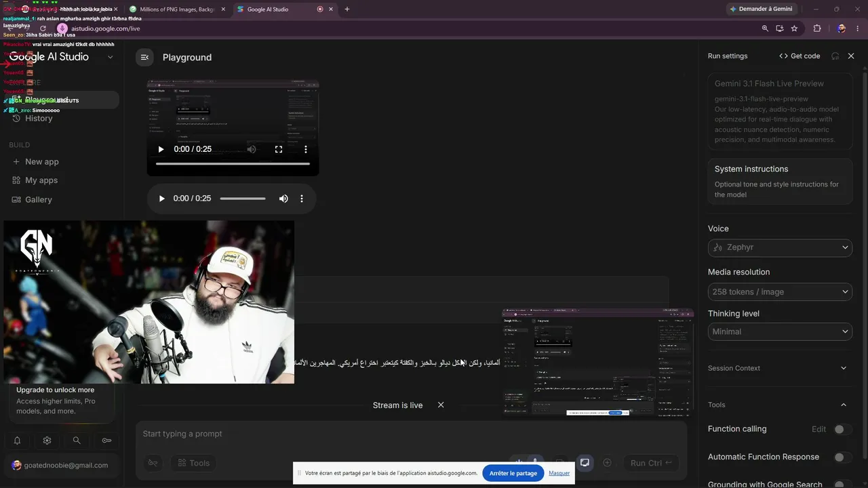Click the screen share icon in prompt bar

(x=585, y=463)
